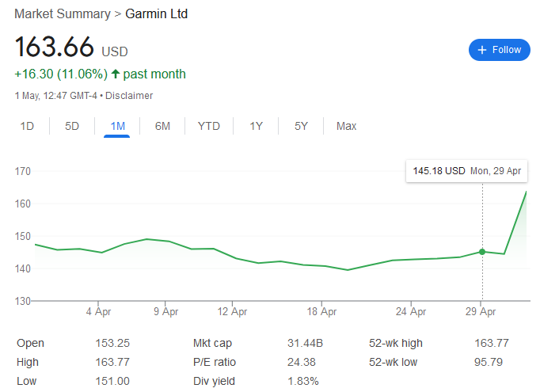Image resolution: width=540 pixels, height=392 pixels.
Task: Click the 24 Apr axis label
Action: 411,312
